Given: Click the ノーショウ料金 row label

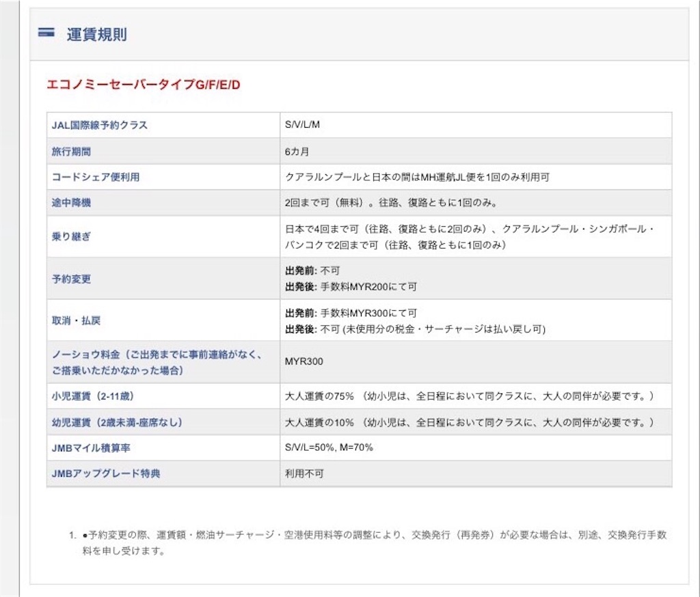Looking at the screenshot, I should 157,362.
